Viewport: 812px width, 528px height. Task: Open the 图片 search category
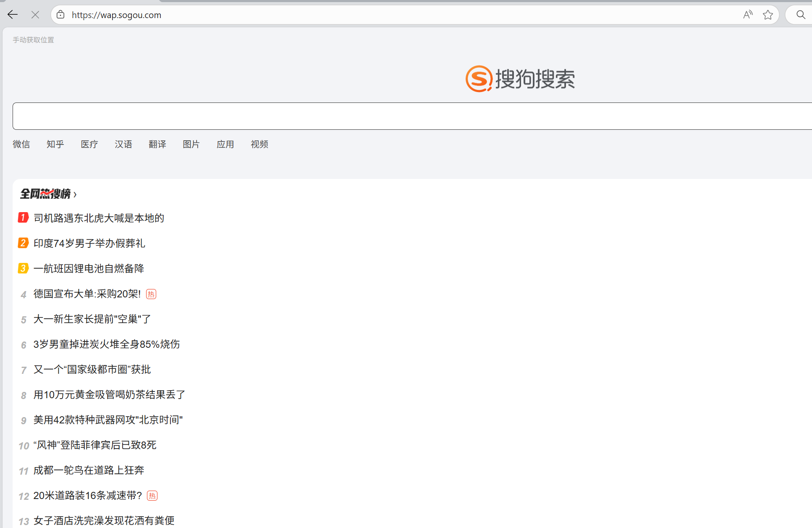[x=191, y=144]
